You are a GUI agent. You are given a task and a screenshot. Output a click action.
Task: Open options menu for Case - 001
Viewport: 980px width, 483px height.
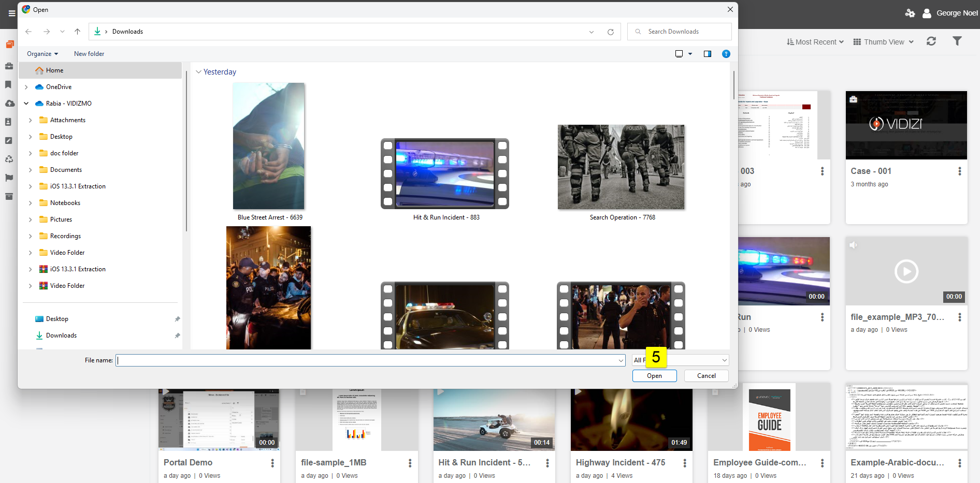tap(959, 171)
